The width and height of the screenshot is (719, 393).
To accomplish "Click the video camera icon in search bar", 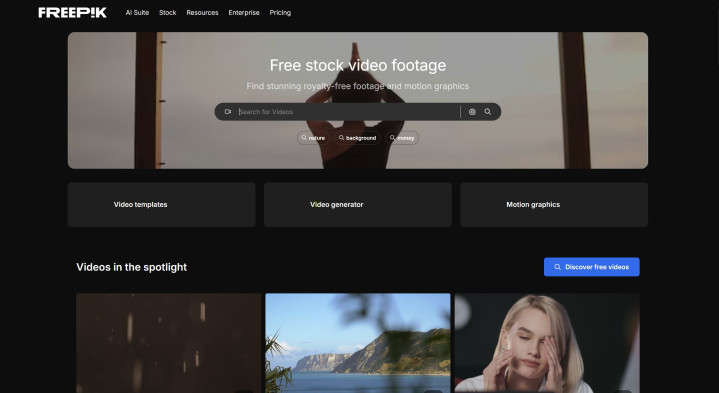I will [228, 111].
